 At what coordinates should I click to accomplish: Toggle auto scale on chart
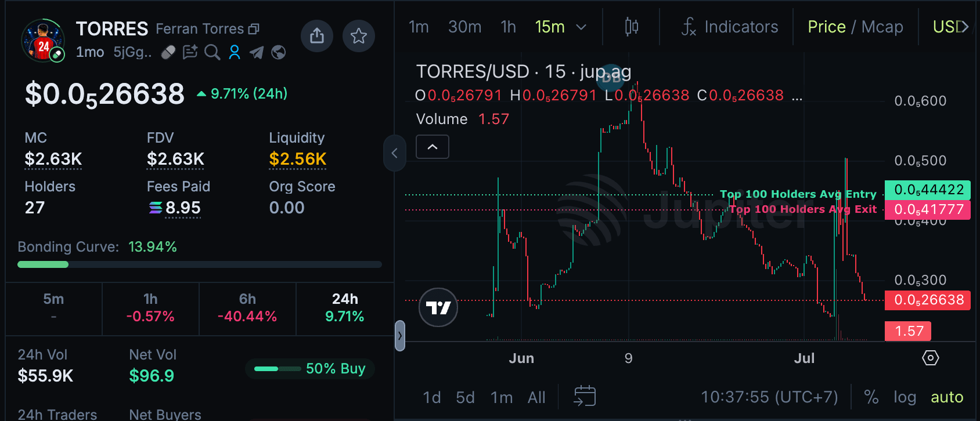[x=947, y=397]
